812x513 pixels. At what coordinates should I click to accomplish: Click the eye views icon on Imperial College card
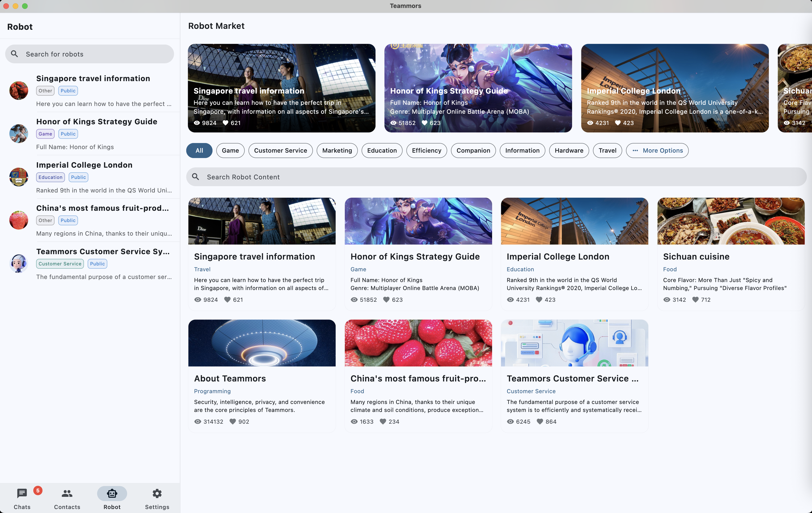pos(511,300)
